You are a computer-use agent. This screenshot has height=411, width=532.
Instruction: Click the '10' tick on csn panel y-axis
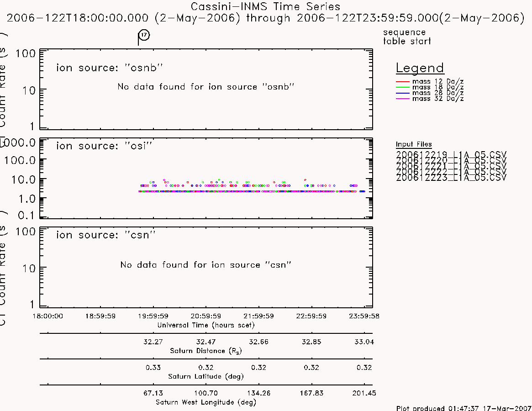pyautogui.click(x=28, y=269)
